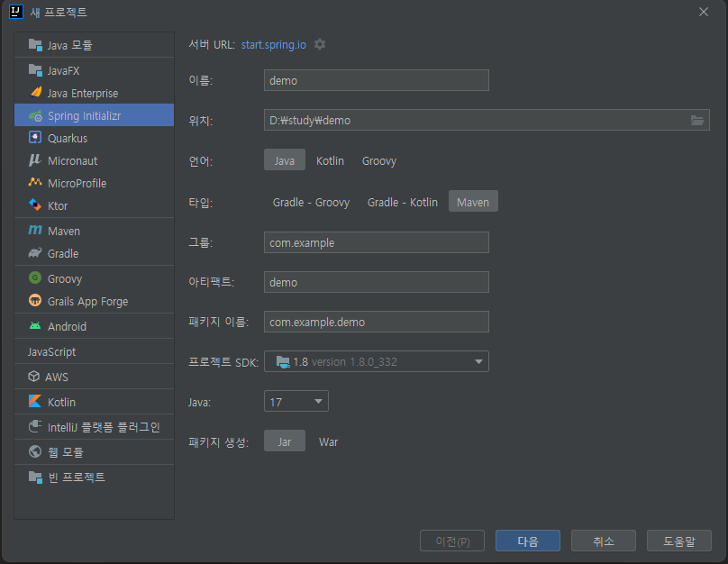Choose Maven build type option
This screenshot has width=728, height=564.
473,202
